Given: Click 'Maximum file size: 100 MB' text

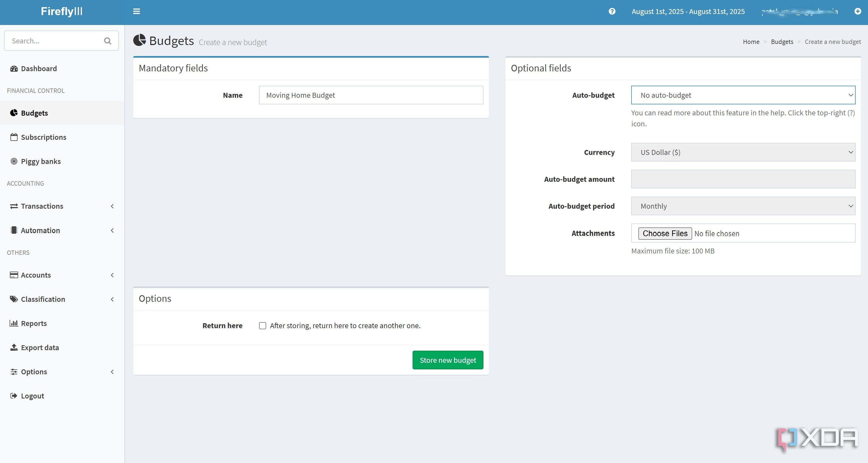Looking at the screenshot, I should point(673,251).
